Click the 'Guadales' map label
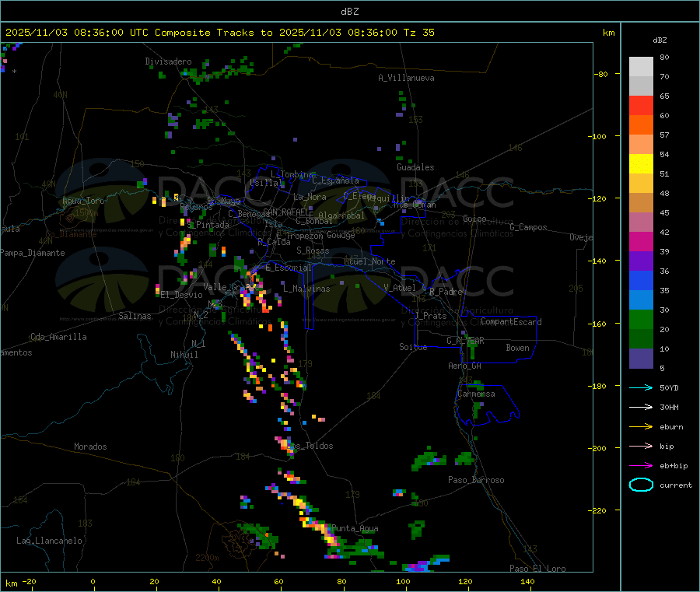The width and height of the screenshot is (700, 592). click(x=415, y=167)
